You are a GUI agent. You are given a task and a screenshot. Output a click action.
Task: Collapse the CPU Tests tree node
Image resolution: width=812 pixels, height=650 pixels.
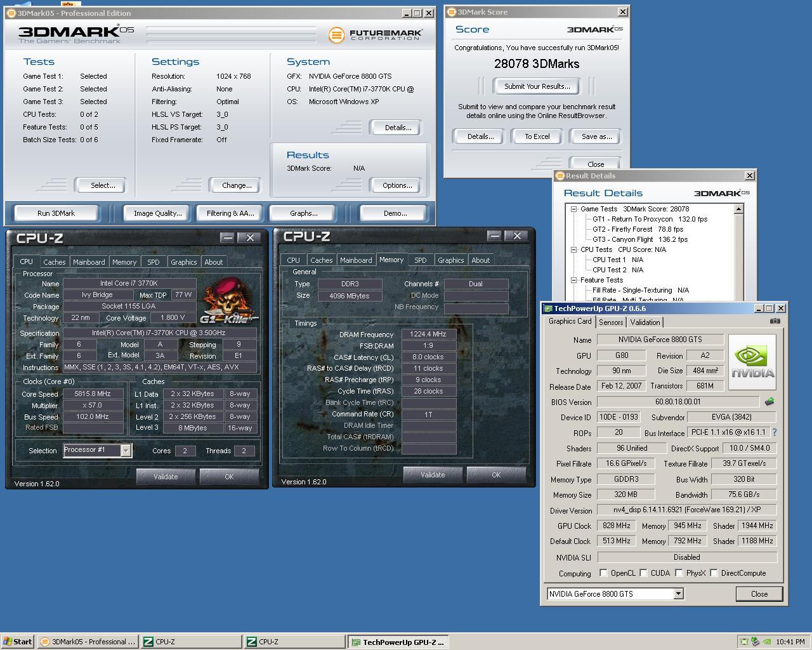[x=573, y=249]
